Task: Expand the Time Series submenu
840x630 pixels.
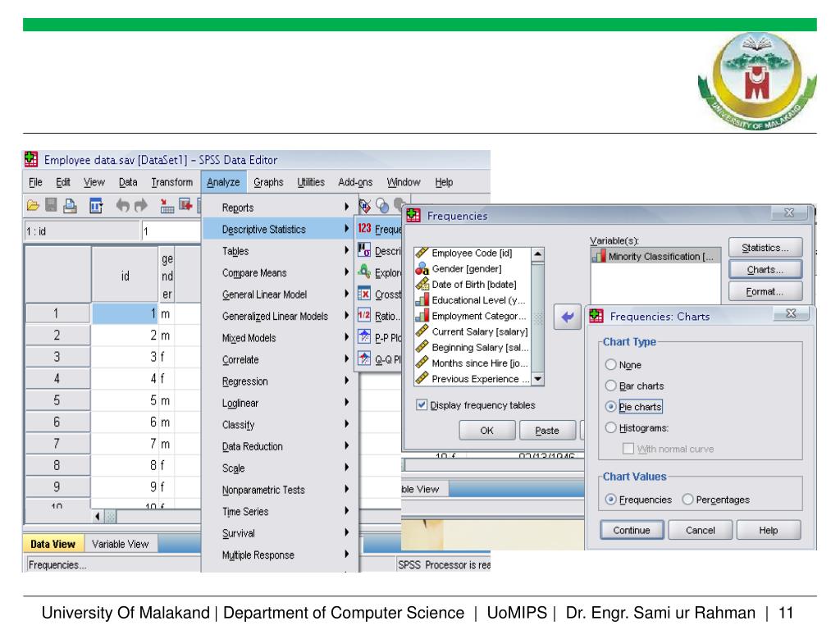Action: tap(280, 511)
